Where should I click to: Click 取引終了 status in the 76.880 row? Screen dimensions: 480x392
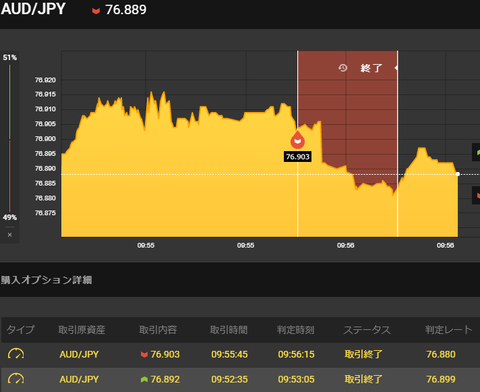click(x=363, y=354)
